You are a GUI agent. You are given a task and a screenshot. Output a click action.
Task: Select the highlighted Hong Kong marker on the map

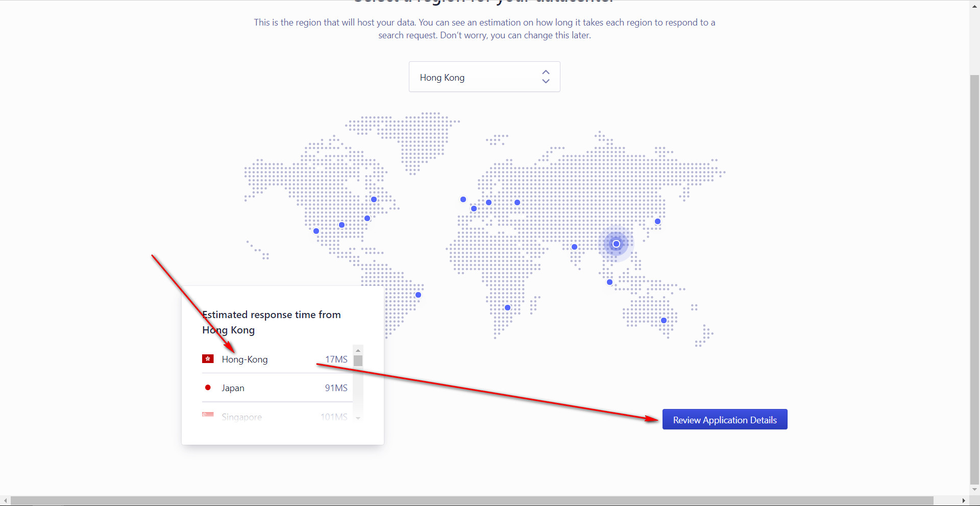[616, 244]
